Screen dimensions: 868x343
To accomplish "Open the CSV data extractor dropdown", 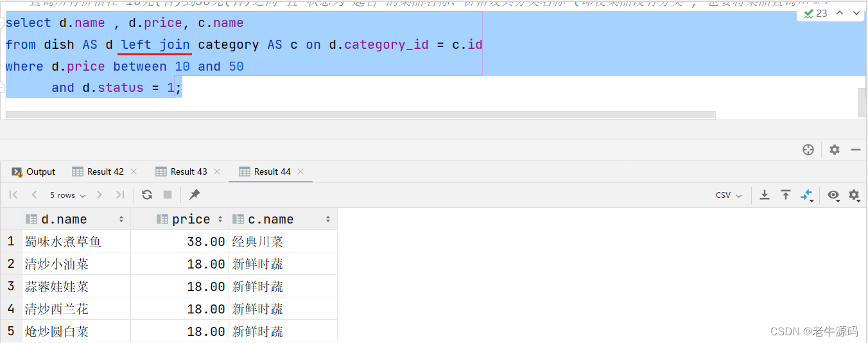I will [x=729, y=195].
